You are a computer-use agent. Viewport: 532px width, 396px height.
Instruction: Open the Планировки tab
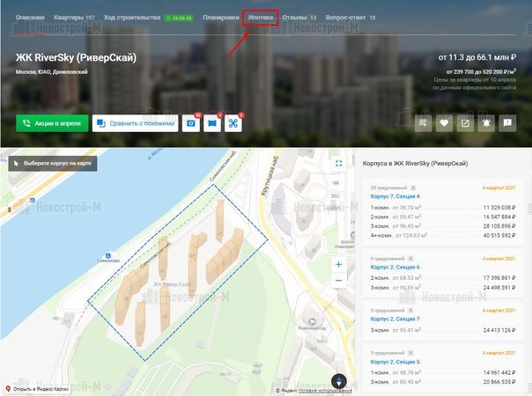click(x=219, y=18)
